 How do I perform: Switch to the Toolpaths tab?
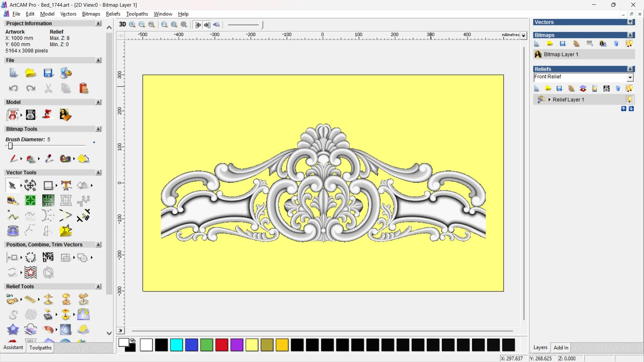coord(40,348)
